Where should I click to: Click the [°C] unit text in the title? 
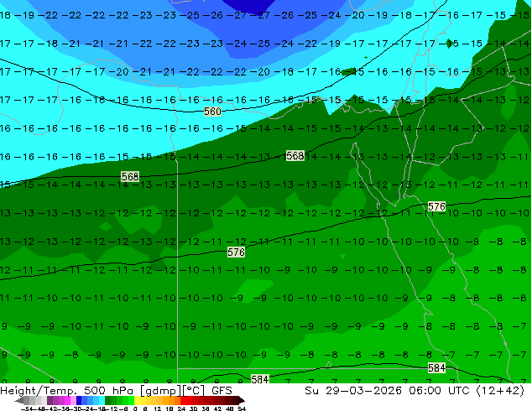point(193,391)
